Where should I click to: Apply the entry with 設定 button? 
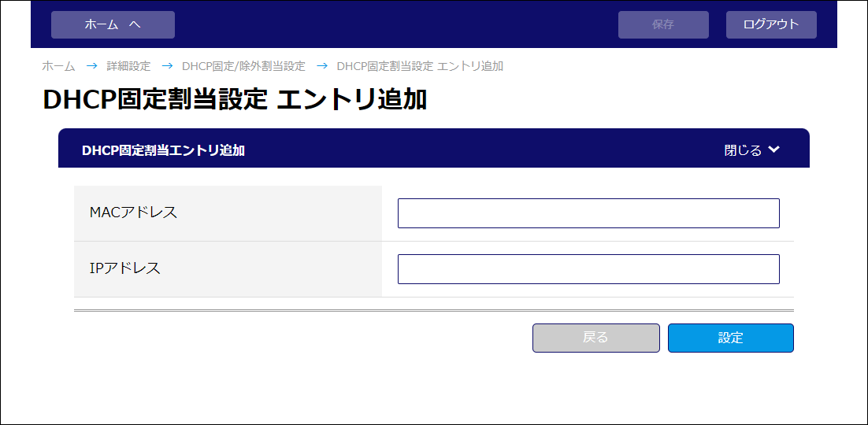click(731, 338)
